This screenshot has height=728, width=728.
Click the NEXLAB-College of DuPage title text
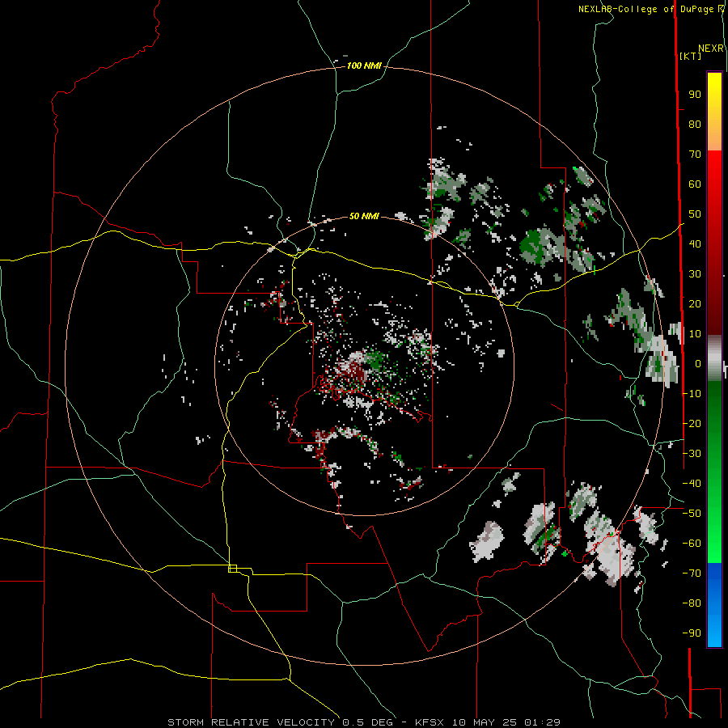point(645,9)
